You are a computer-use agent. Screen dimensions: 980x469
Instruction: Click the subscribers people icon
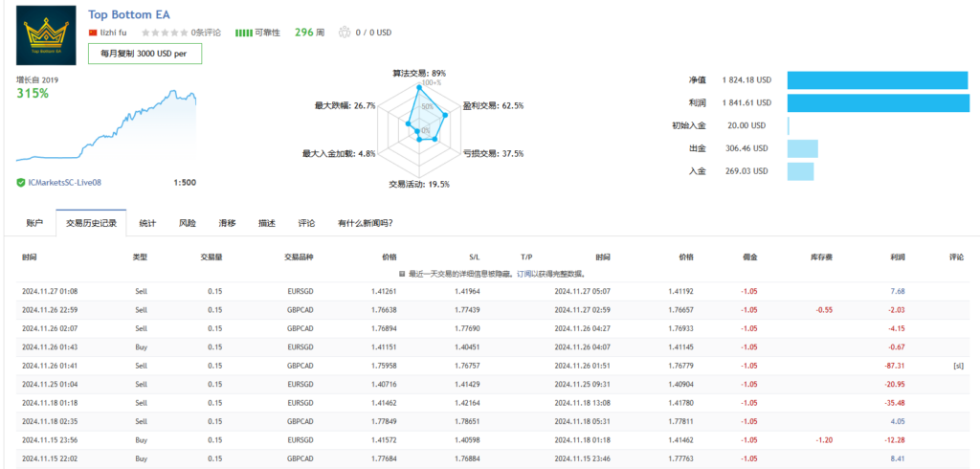coord(345,33)
